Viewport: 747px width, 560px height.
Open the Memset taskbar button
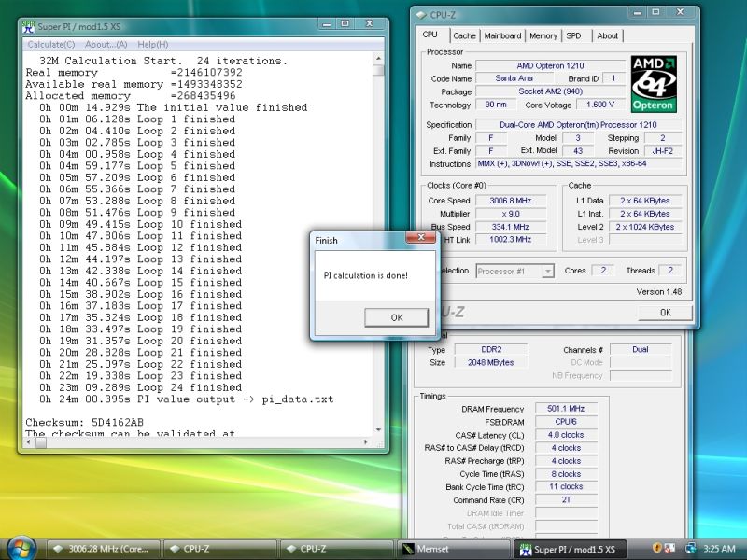(454, 549)
